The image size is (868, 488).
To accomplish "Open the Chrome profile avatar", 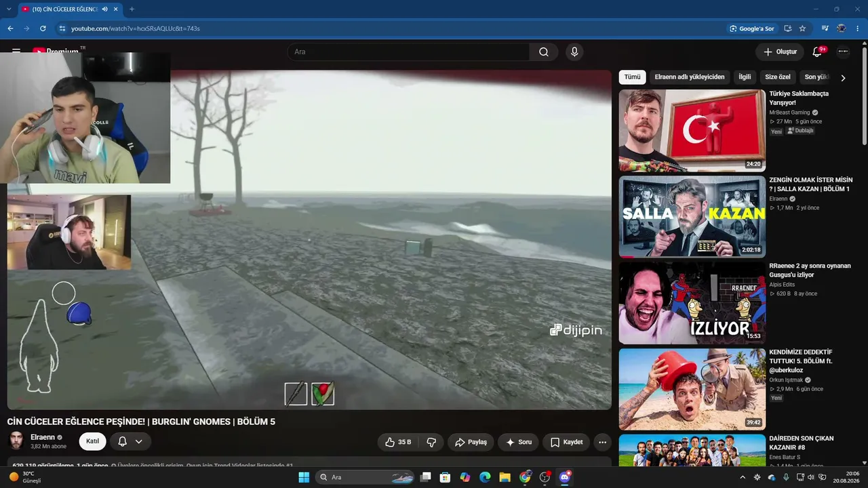I will pos(842,28).
